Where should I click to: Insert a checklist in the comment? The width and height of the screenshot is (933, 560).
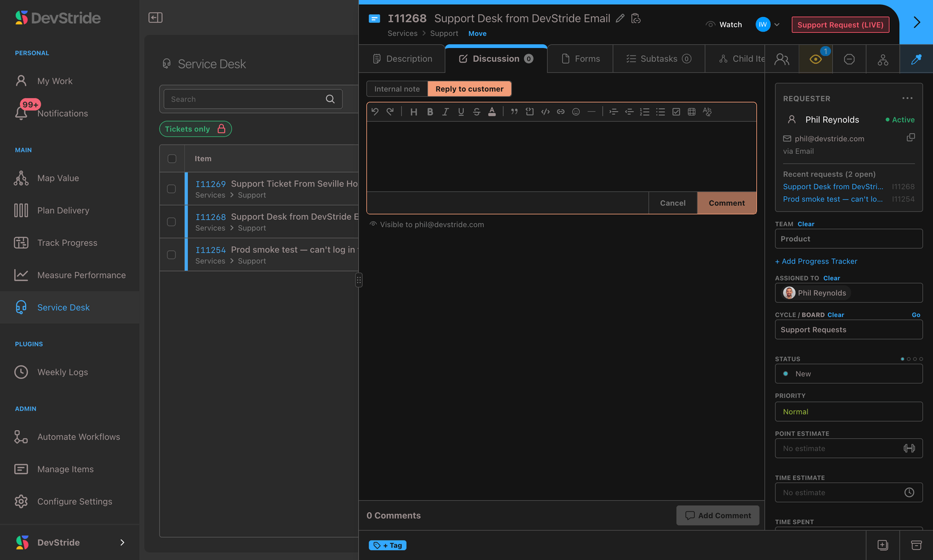[676, 112]
